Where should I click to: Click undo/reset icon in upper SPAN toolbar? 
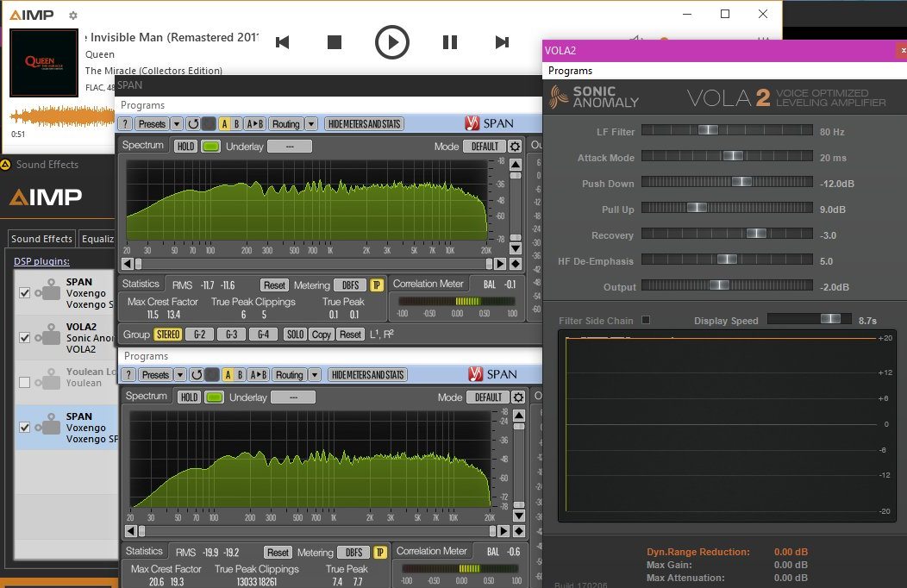coord(193,124)
